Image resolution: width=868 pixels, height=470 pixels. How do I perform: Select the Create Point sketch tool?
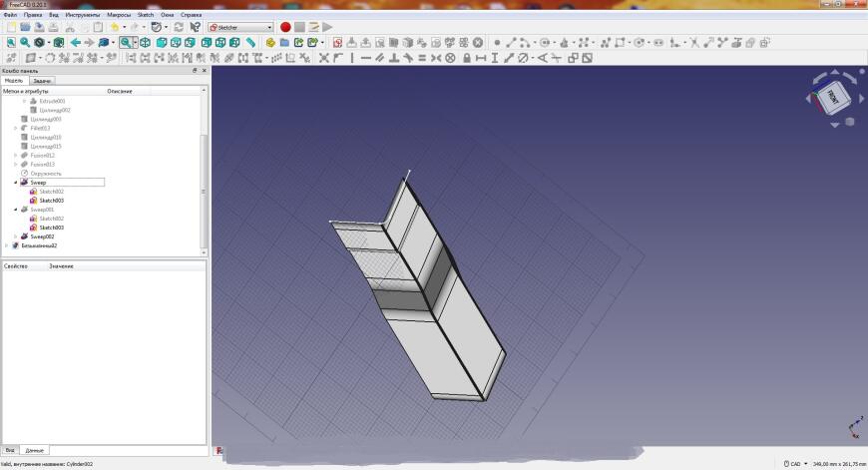point(497,43)
